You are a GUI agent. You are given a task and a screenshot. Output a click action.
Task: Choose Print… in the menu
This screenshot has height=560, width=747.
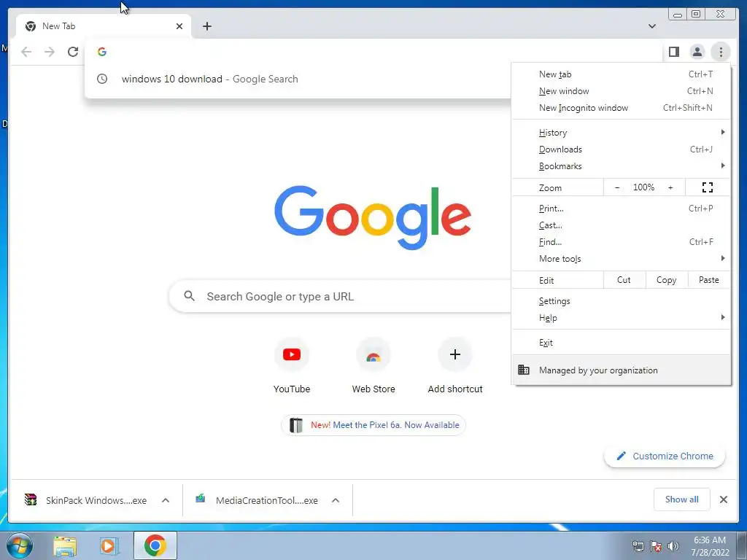(622, 208)
